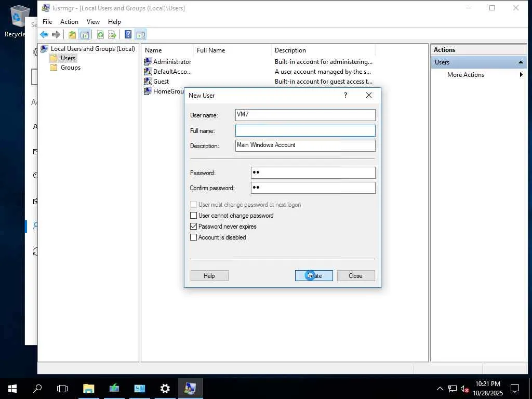
Task: Open Settings gear on taskbar
Action: (x=165, y=389)
